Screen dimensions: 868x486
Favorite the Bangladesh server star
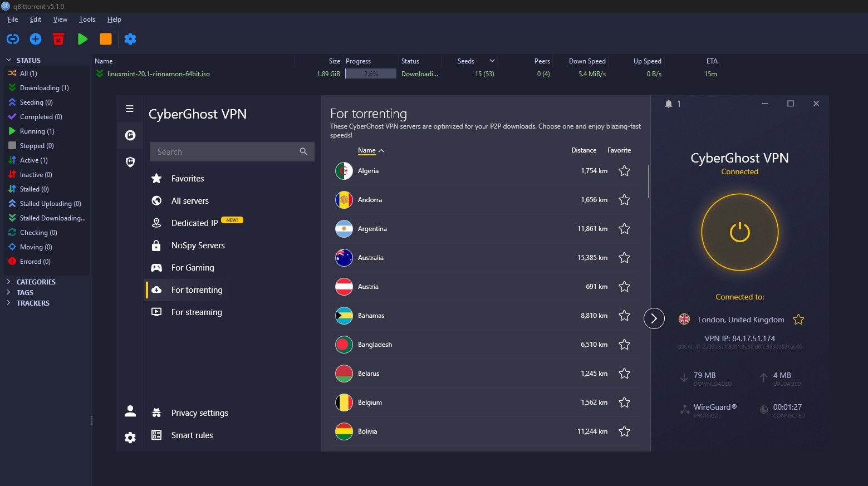[x=625, y=345]
